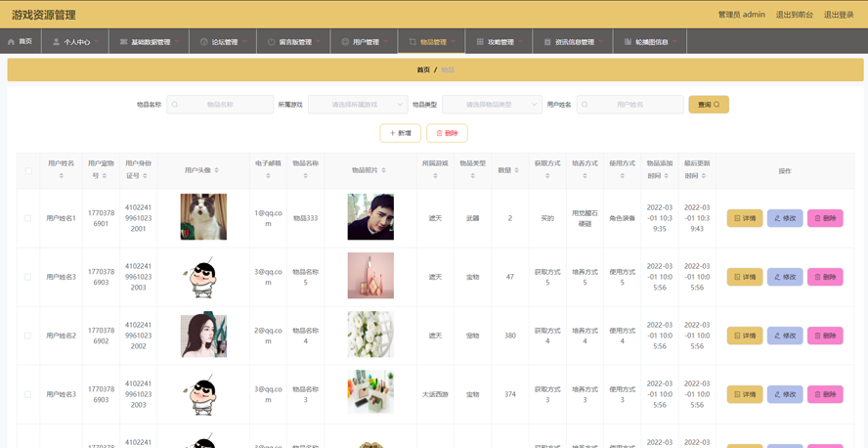Click 修改 for 物品名称5 row
This screenshot has height=448, width=868.
[x=785, y=277]
